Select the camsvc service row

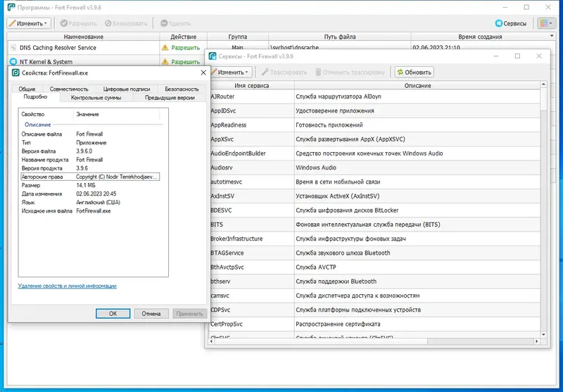(x=374, y=296)
